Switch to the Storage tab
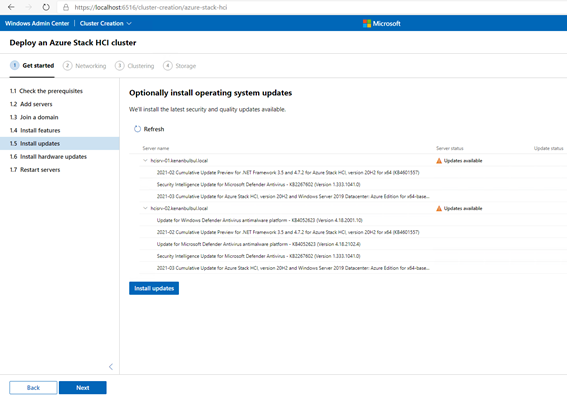567x397 pixels. [x=179, y=66]
